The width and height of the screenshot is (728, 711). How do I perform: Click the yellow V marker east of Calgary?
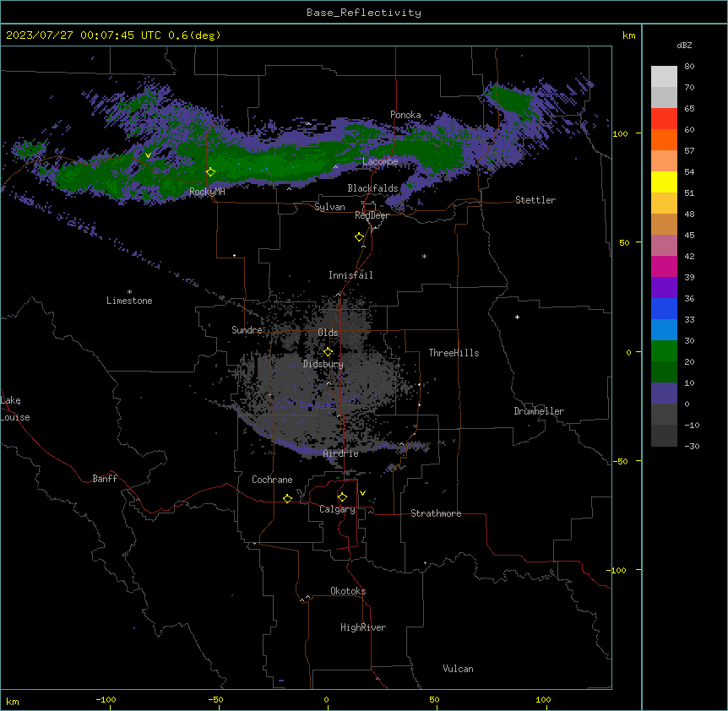coord(362,493)
